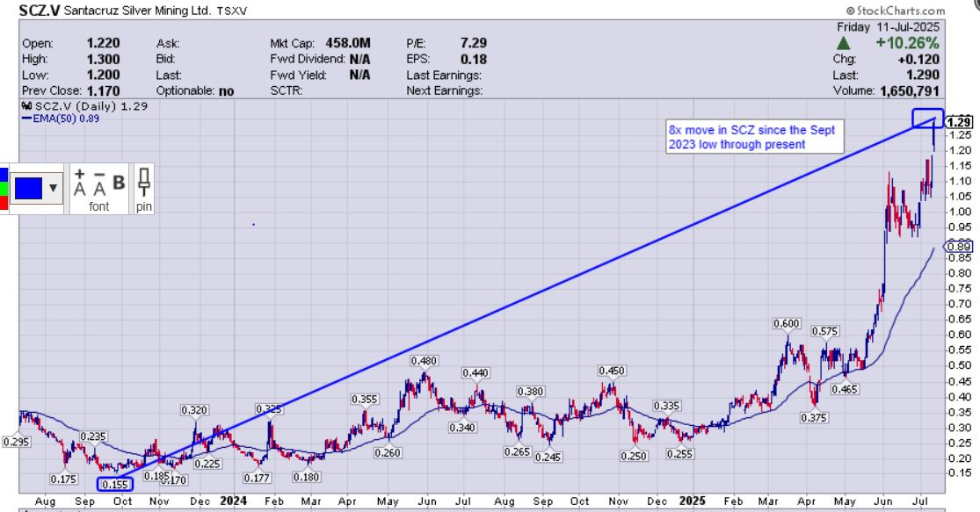980x512 pixels.
Task: Click the Optionable 'no' value
Action: click(226, 91)
